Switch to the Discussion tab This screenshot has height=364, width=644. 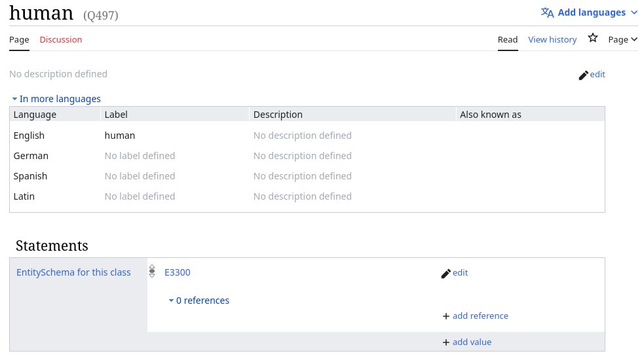tap(61, 39)
